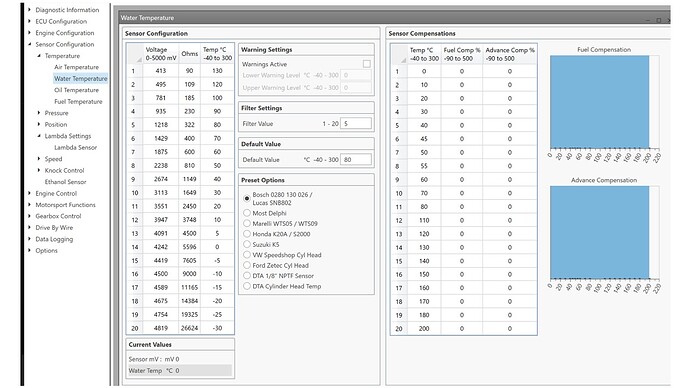Viewport: 690px width, 388px height.
Task: Expand the Speed node
Action: point(39,158)
